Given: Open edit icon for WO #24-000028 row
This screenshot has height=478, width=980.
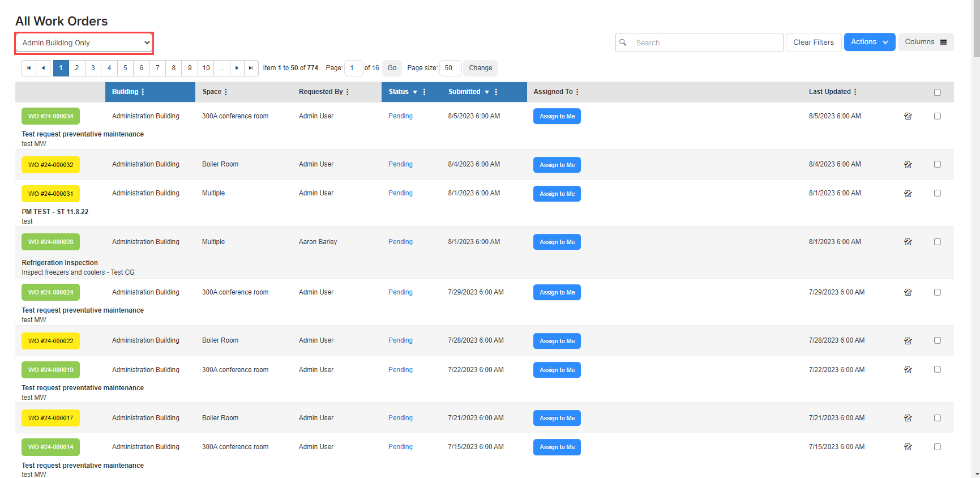Looking at the screenshot, I should point(908,242).
